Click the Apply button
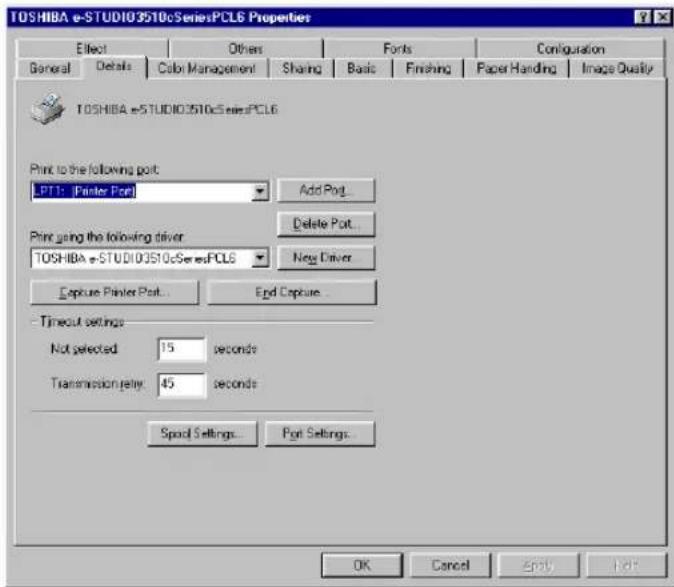 coord(538,565)
